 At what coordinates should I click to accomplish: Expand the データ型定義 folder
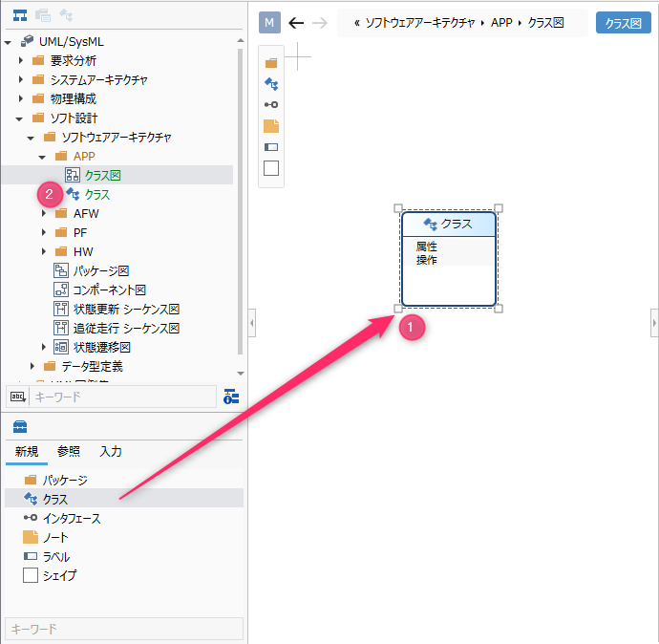pyautogui.click(x=32, y=366)
